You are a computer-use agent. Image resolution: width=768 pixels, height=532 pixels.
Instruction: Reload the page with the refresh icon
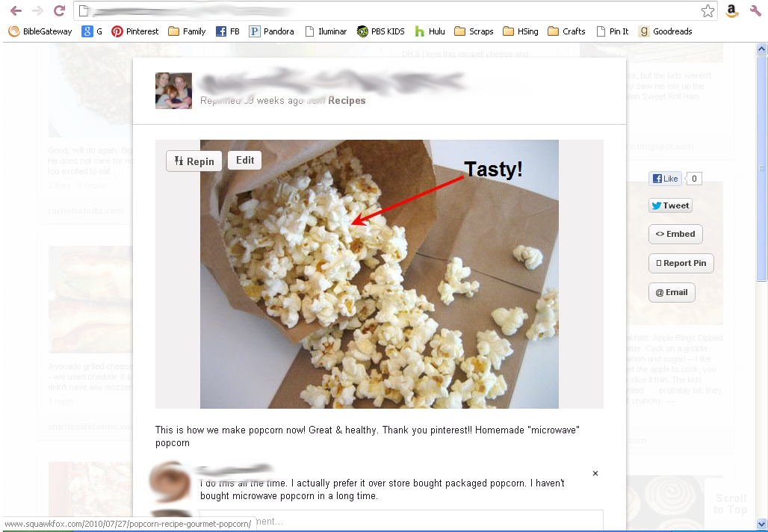pos(59,10)
